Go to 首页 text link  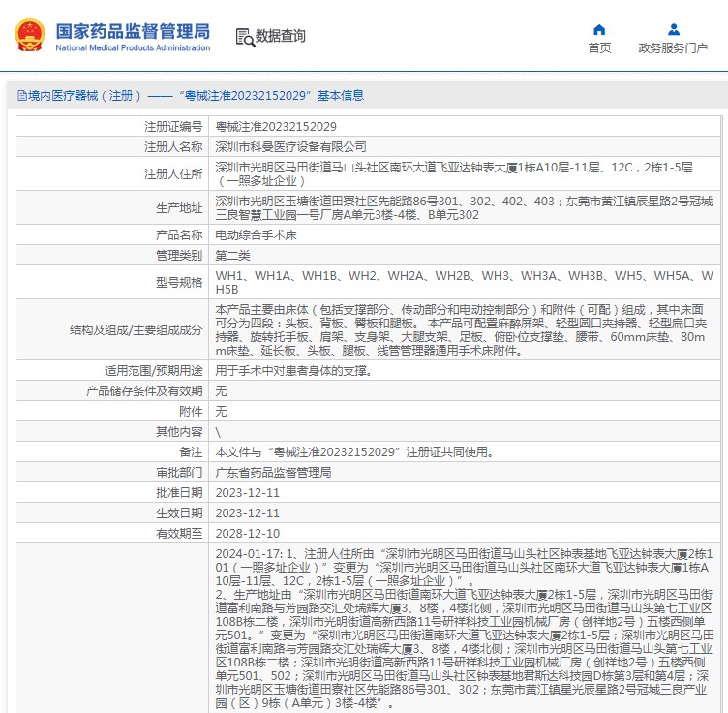[599, 48]
